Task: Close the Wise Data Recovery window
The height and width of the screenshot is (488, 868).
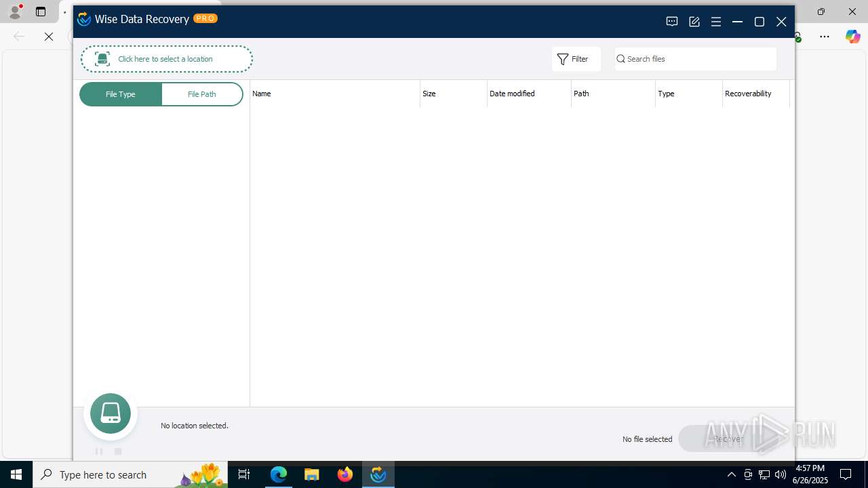Action: click(x=781, y=22)
